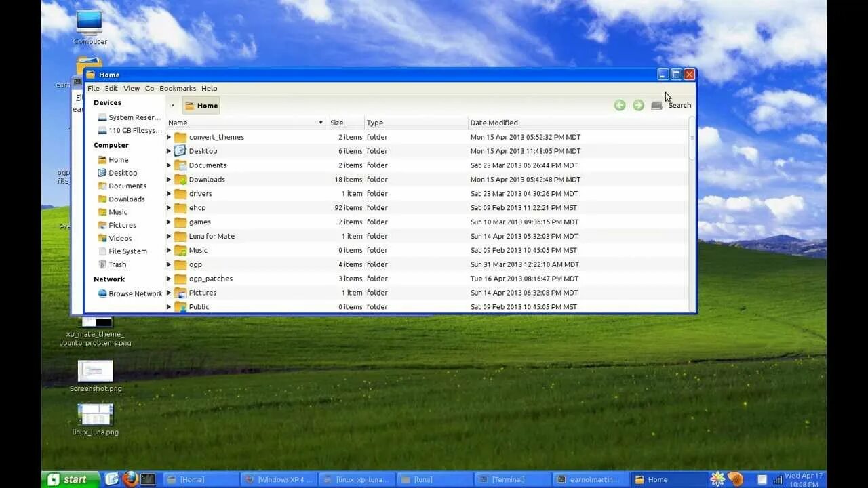Screen dimensions: 868x488
Task: Select the Pictures folder icon in list
Action: click(180, 293)
